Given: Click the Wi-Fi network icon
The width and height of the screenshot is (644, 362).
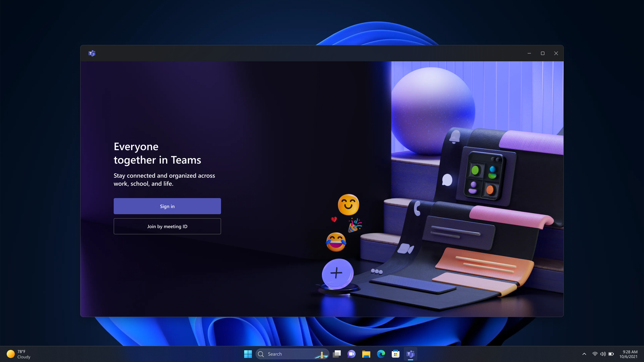Looking at the screenshot, I should pos(595,354).
